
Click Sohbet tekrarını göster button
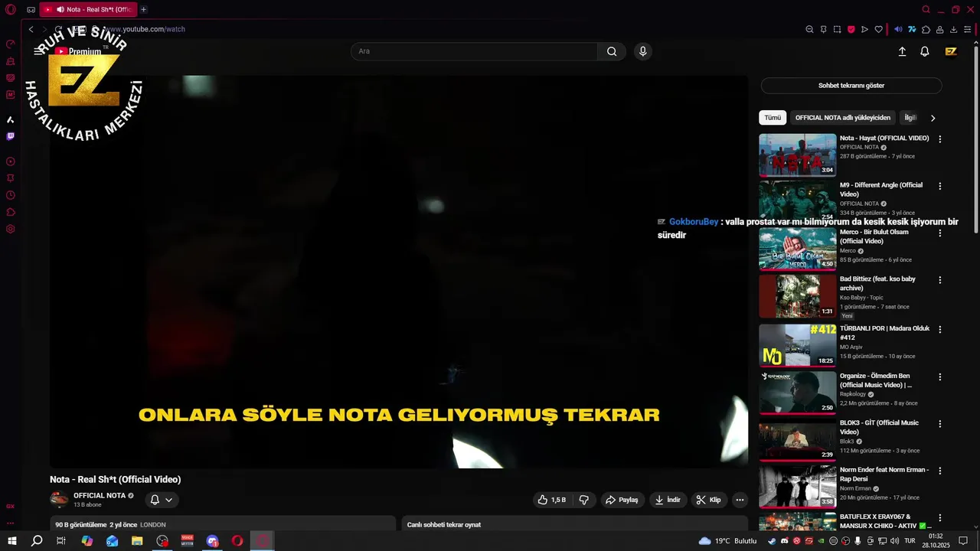(x=851, y=86)
